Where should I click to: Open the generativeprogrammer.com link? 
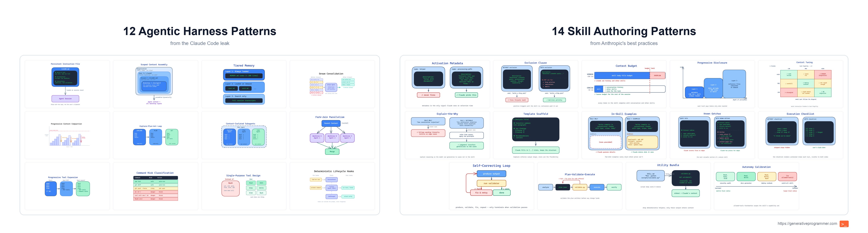pos(807,224)
